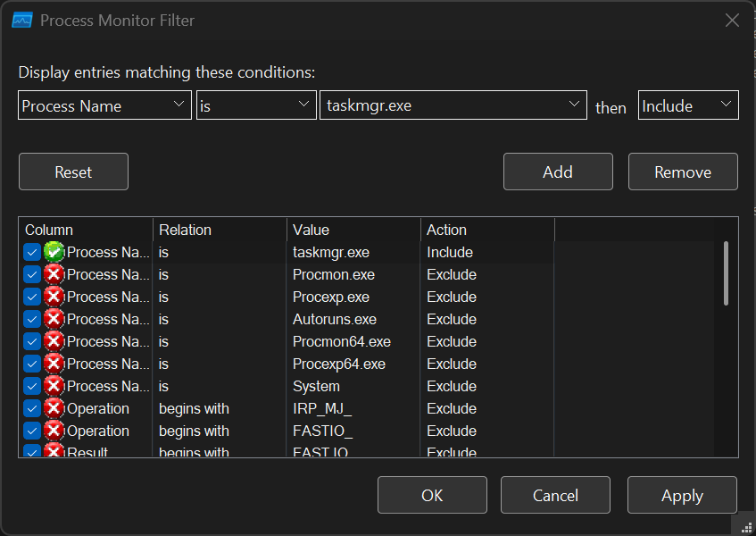Click the Procmon64.exe value cell

click(353, 341)
